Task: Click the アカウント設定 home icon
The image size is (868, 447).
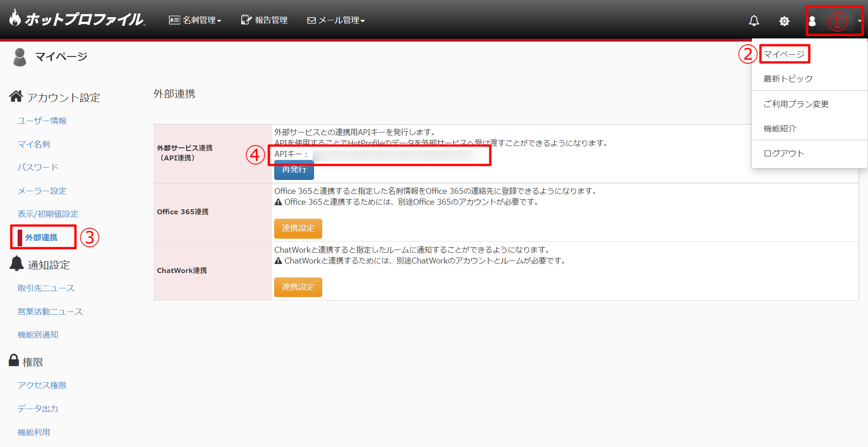Action: (16, 96)
